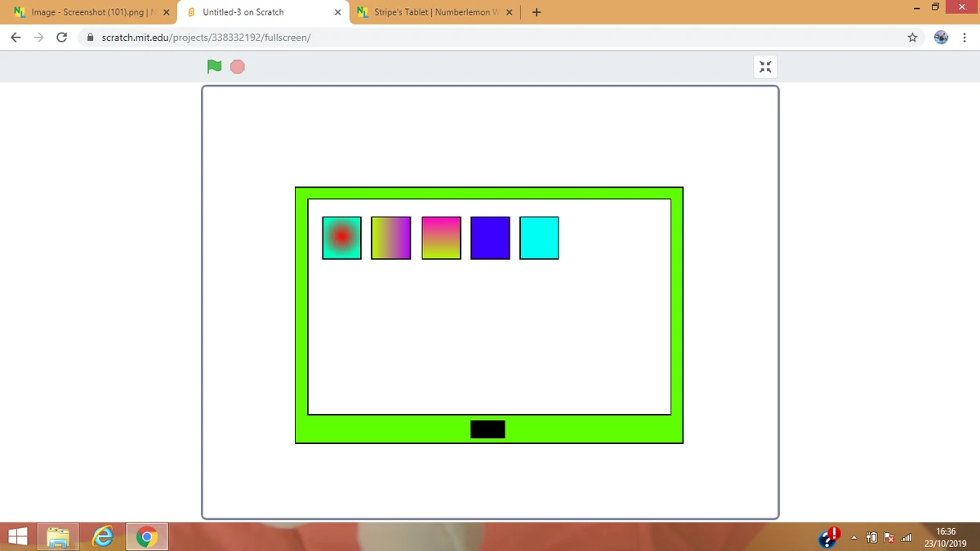Click the site security padlock icon
Image resolution: width=980 pixels, height=551 pixels.
click(x=90, y=37)
